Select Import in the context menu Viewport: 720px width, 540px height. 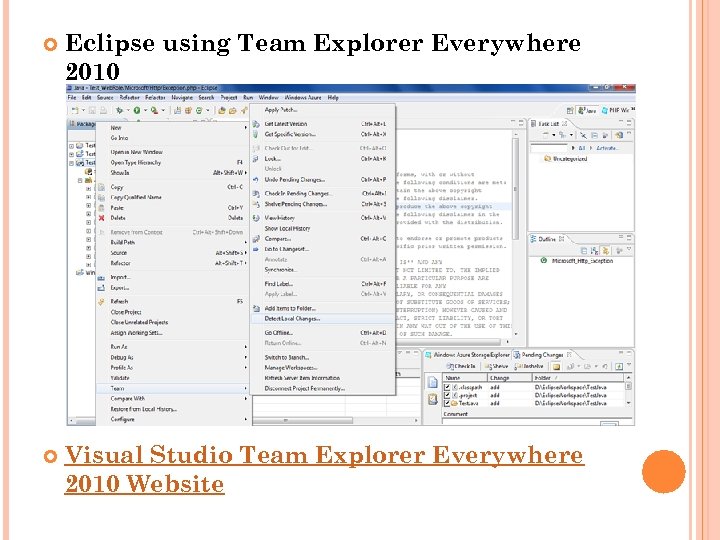173,277
